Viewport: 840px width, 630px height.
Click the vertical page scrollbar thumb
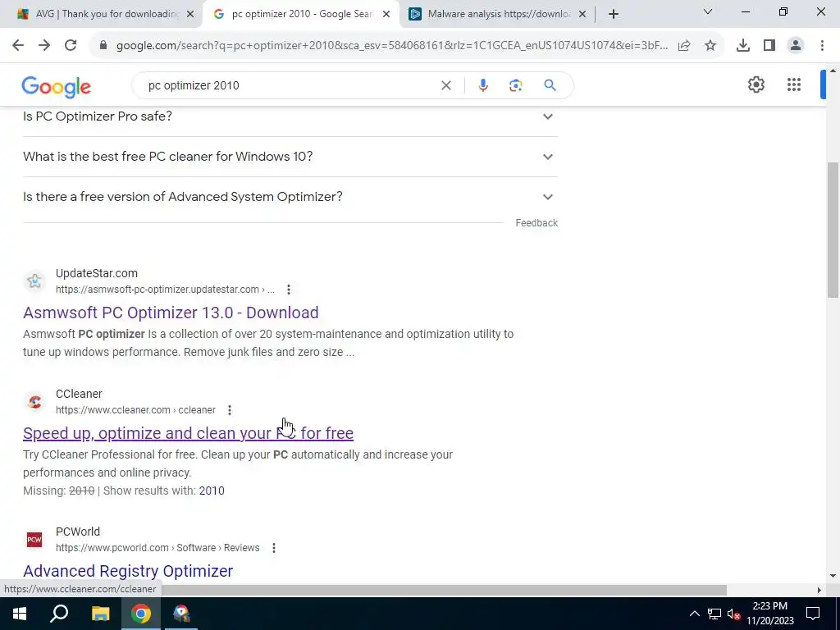833,231
